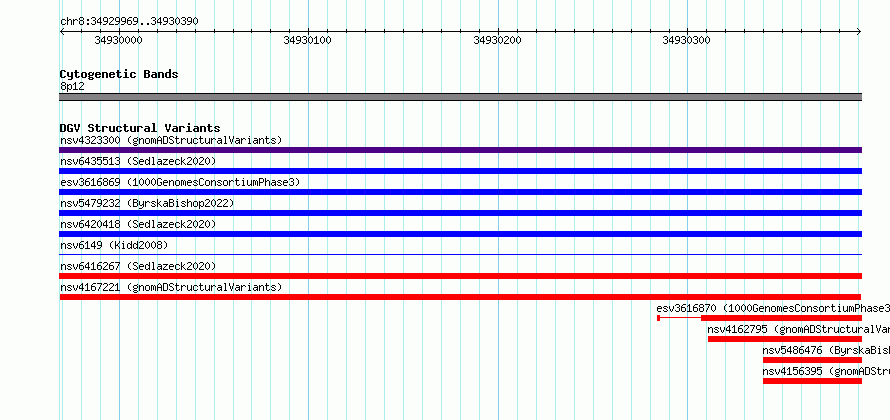The width and height of the screenshot is (890, 420).
Task: Select the red bar under nsv4156395
Action: (x=812, y=381)
